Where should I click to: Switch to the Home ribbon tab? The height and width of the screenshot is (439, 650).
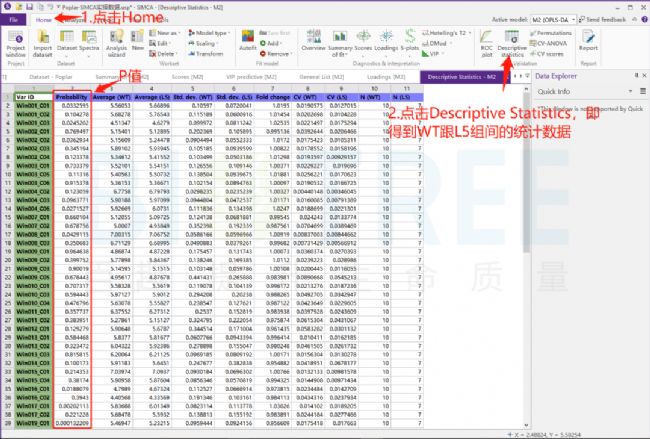point(43,19)
